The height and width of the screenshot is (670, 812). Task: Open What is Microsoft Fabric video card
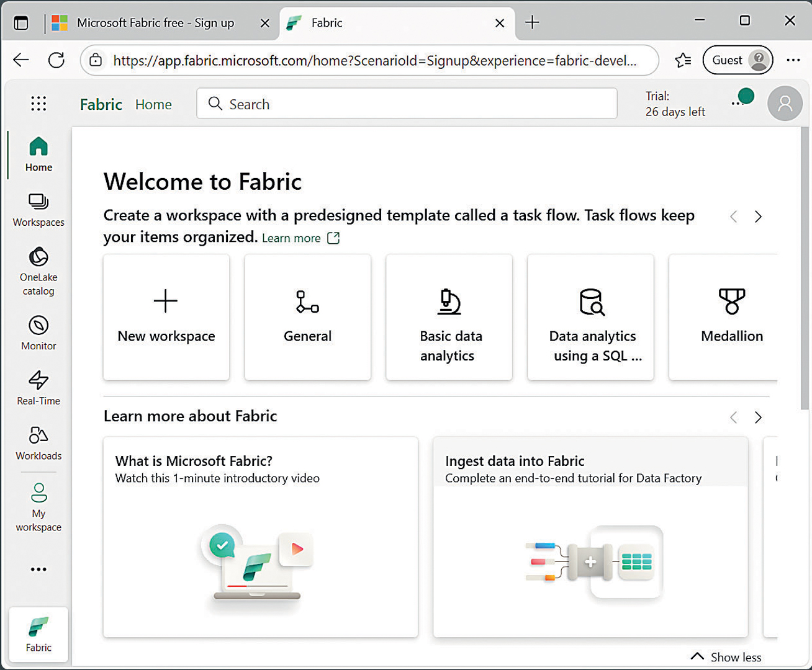tap(261, 537)
